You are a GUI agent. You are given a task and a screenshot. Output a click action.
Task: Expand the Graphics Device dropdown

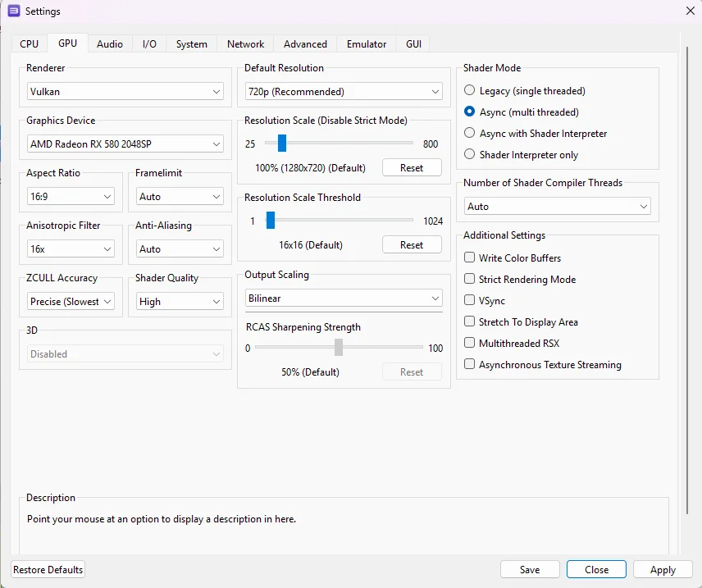coord(125,144)
